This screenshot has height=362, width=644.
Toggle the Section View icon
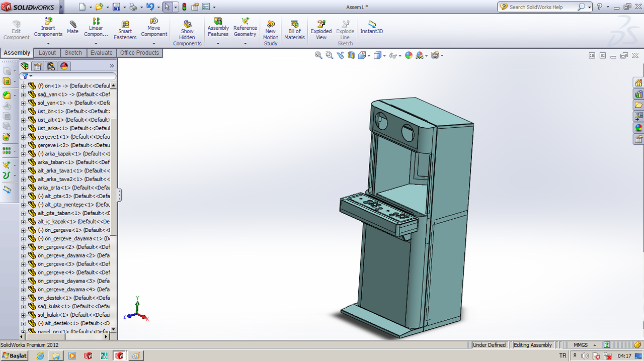(x=351, y=55)
